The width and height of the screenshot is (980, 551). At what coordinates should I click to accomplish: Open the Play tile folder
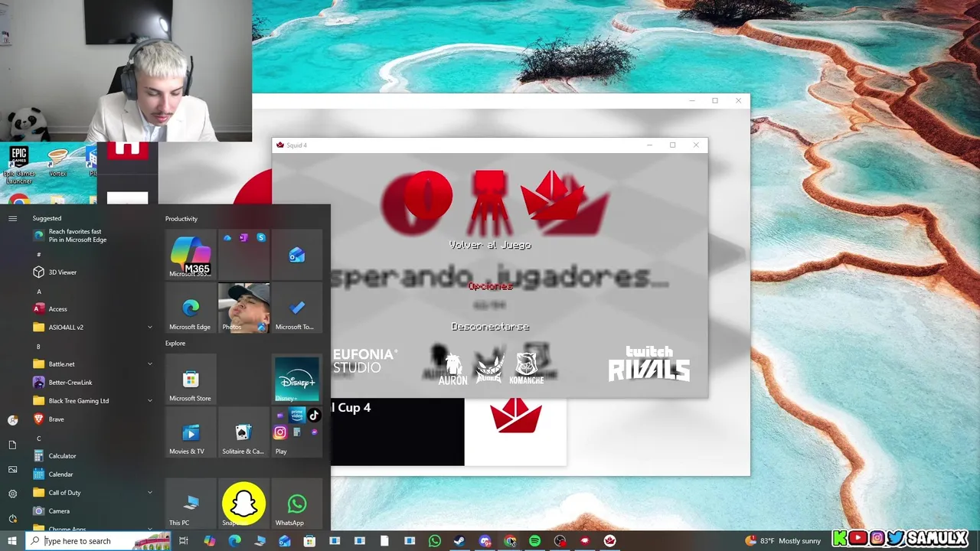[296, 432]
